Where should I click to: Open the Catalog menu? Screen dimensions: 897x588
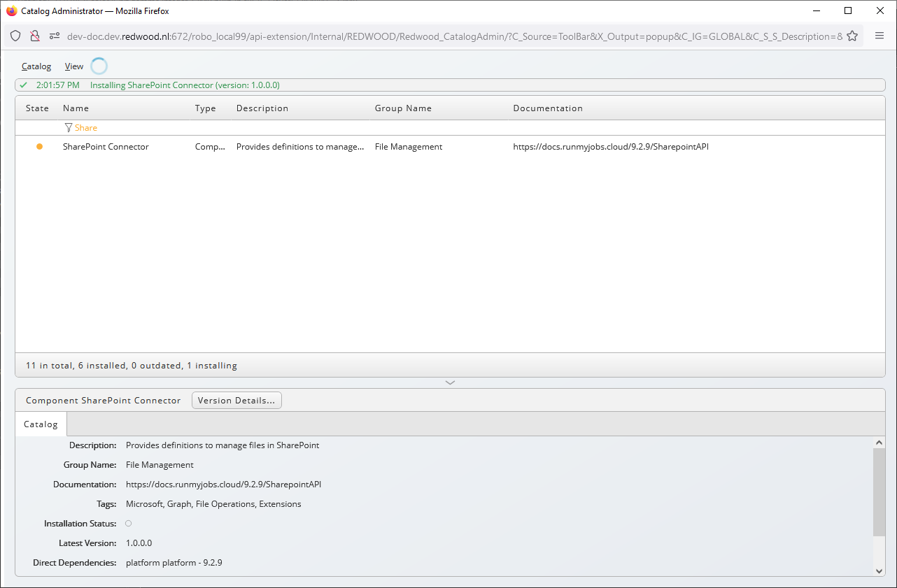click(x=36, y=66)
